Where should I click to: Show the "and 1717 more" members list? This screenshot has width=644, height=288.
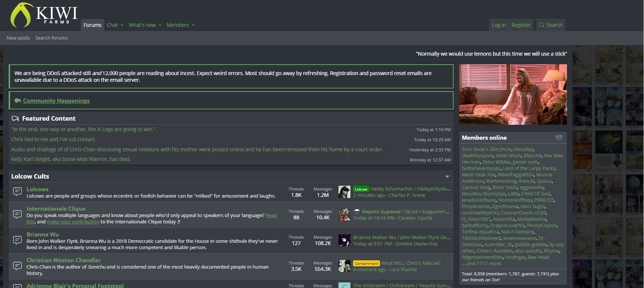pyautogui.click(x=482, y=264)
